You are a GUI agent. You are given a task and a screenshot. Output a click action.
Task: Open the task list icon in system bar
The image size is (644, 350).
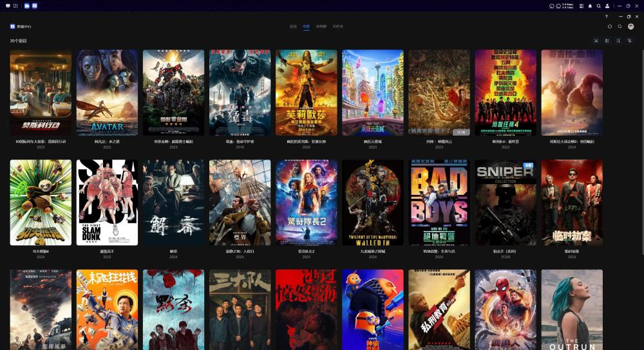581,6
